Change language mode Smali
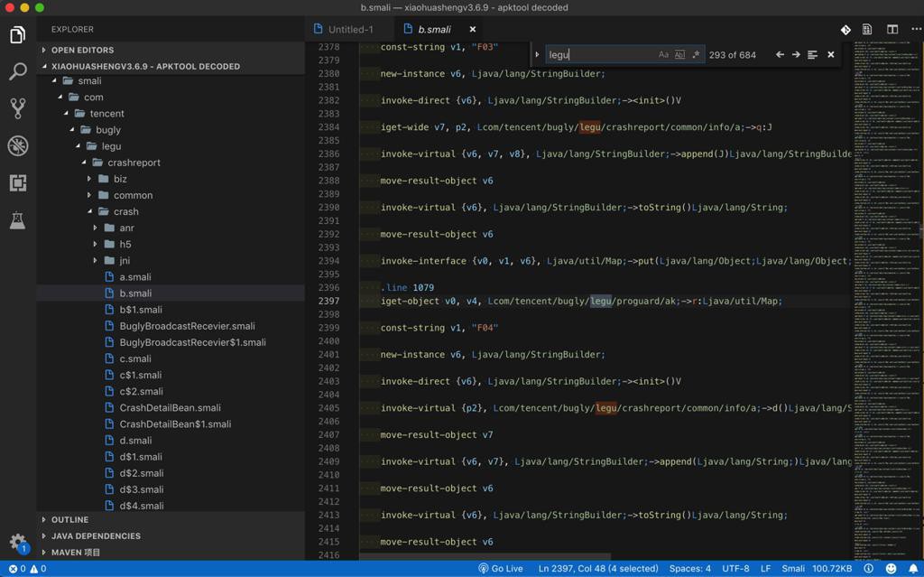 tap(793, 569)
